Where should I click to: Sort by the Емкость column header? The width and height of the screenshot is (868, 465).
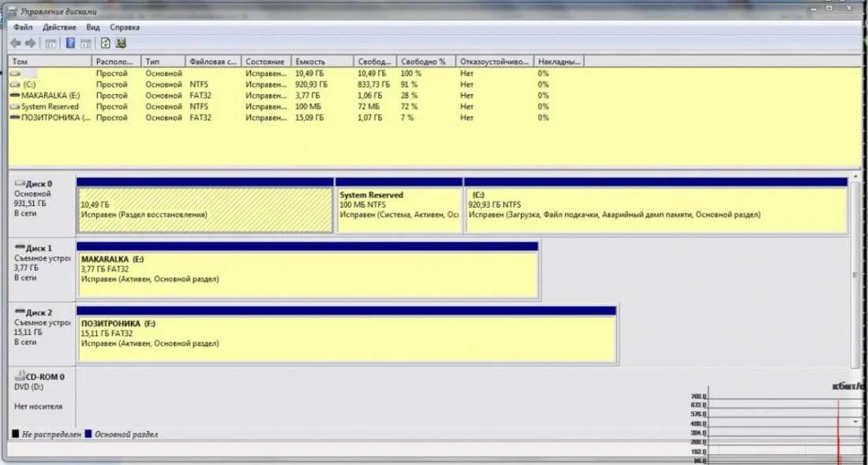[322, 62]
